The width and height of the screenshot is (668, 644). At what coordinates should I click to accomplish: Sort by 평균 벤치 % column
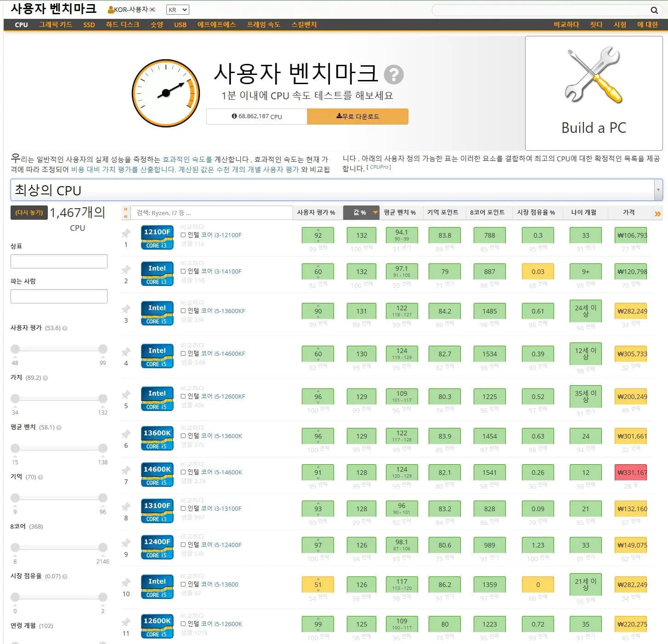coord(400,212)
